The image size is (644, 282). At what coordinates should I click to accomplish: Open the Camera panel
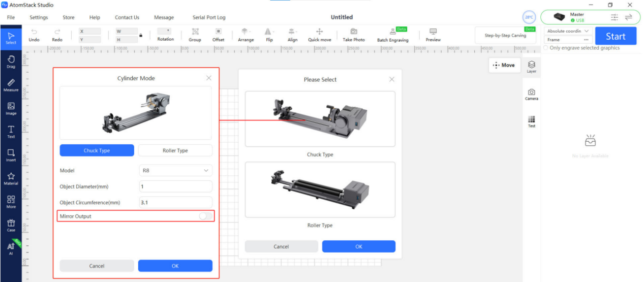531,94
